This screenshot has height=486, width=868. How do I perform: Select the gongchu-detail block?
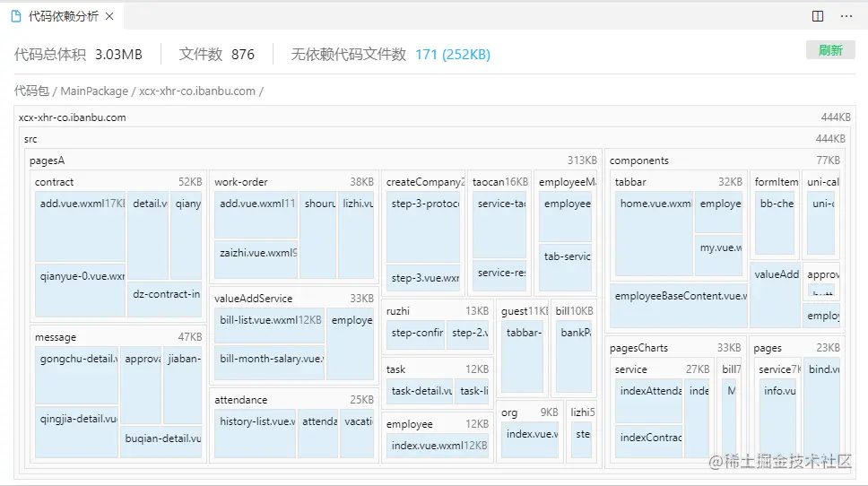[x=77, y=376]
